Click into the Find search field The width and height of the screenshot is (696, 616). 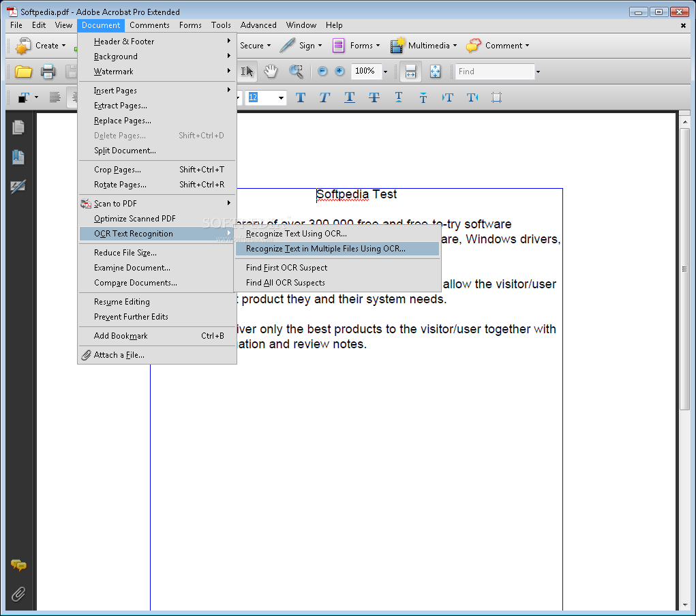(494, 72)
